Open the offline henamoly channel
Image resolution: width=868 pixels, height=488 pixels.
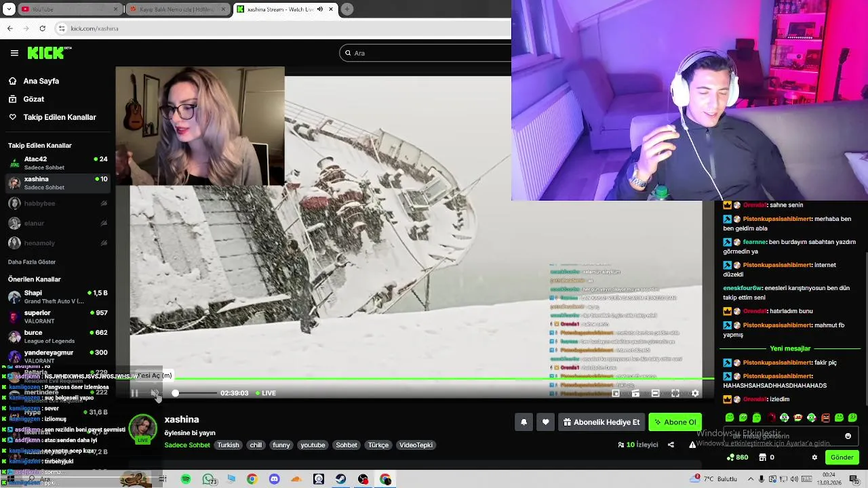[58, 243]
